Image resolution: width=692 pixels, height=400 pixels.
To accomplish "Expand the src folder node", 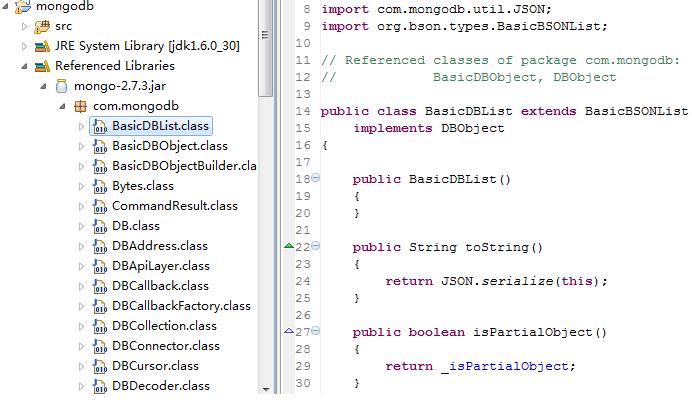I will click(x=24, y=26).
